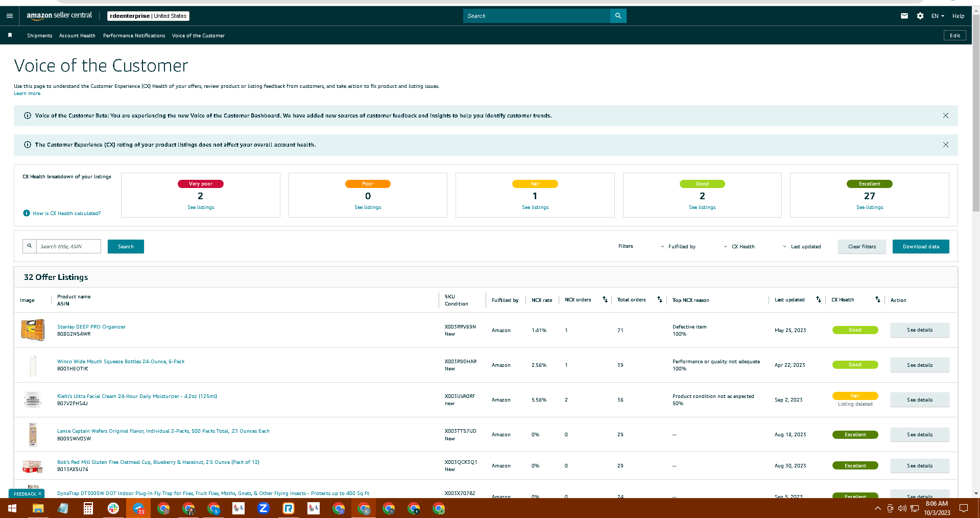
Task: Open Windows Start menu
Action: coord(12,508)
